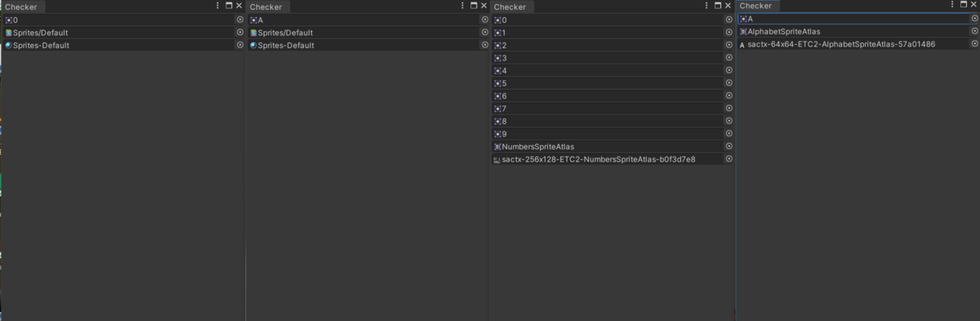Open object picker for sprite 0 in leftmost Checker
The height and width of the screenshot is (321, 980).
coord(240,20)
